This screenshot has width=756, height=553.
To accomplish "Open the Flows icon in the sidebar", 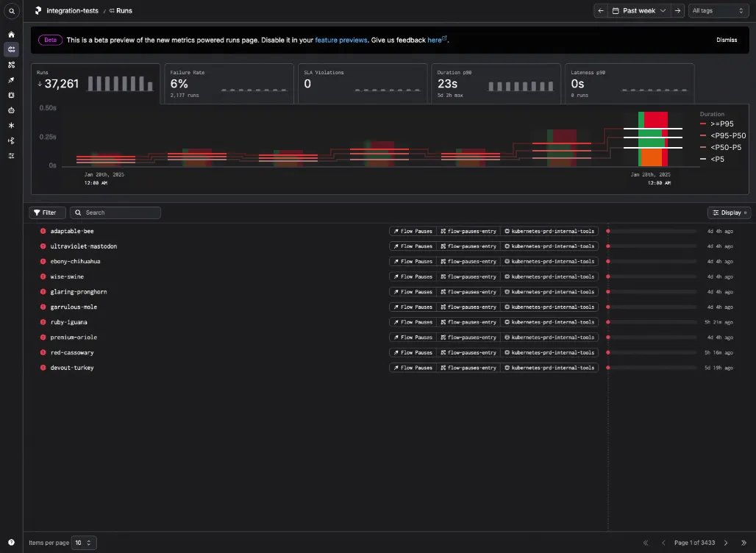I will pos(12,65).
